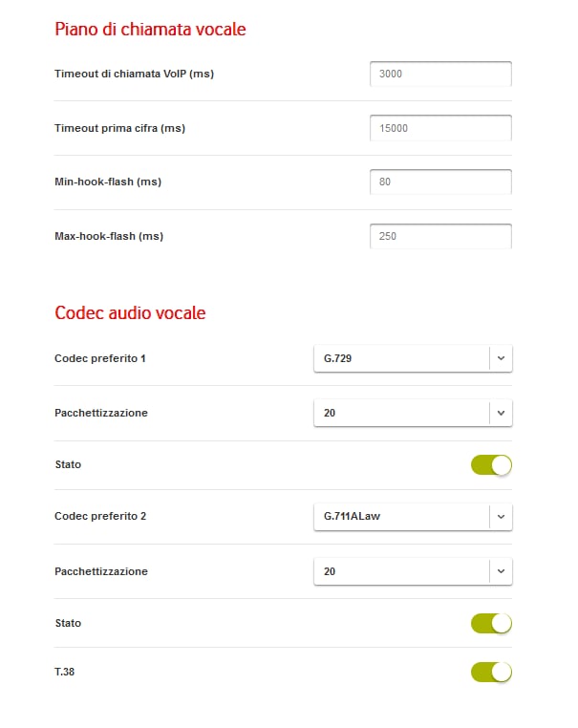
Task: Open first Pacchettizzazione dropdown under G.729
Action: point(413,413)
